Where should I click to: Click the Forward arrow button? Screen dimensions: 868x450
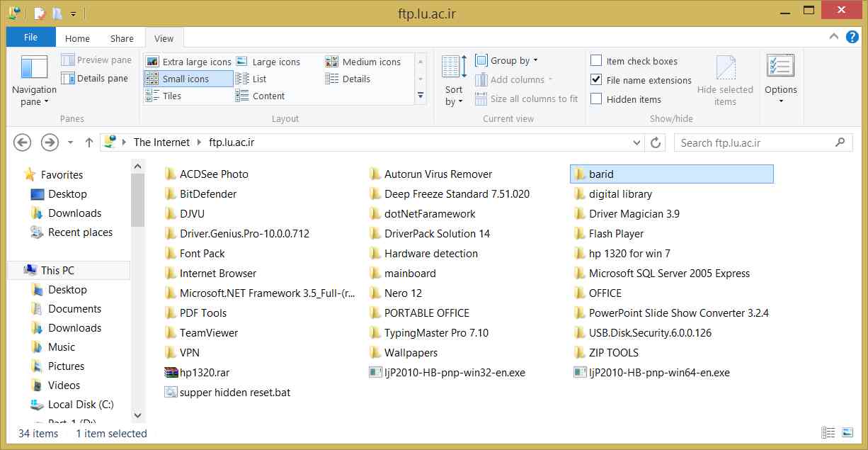[49, 142]
